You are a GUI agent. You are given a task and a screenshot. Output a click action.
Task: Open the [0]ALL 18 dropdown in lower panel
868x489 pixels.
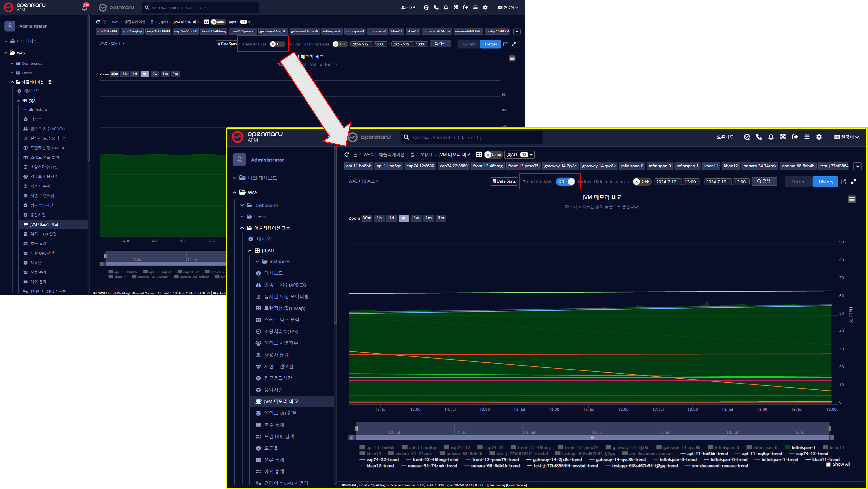pos(519,155)
